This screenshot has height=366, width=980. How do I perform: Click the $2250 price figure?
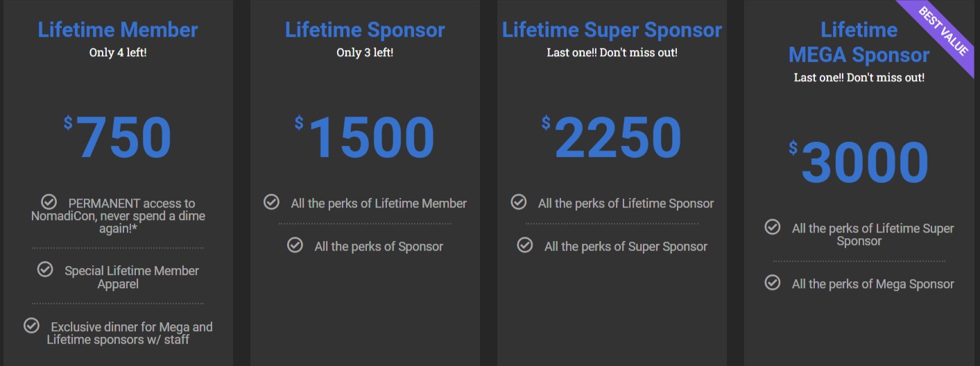612,138
